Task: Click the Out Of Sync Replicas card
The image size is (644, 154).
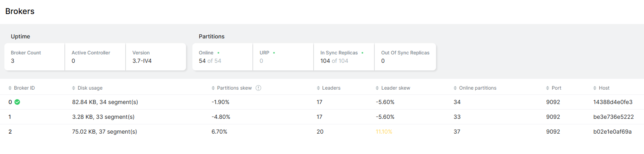Action: [405, 57]
